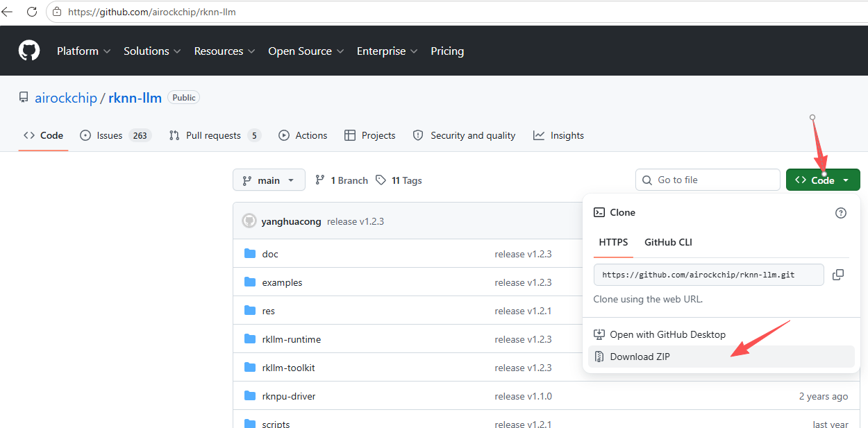Open the doc folder
The width and height of the screenshot is (868, 428).
[270, 254]
